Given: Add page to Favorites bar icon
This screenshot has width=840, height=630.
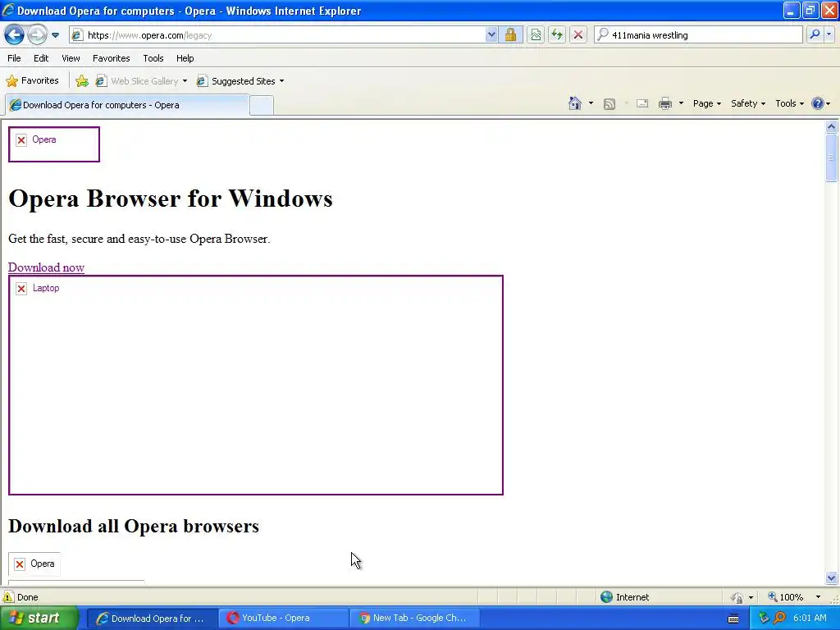Looking at the screenshot, I should (82, 81).
